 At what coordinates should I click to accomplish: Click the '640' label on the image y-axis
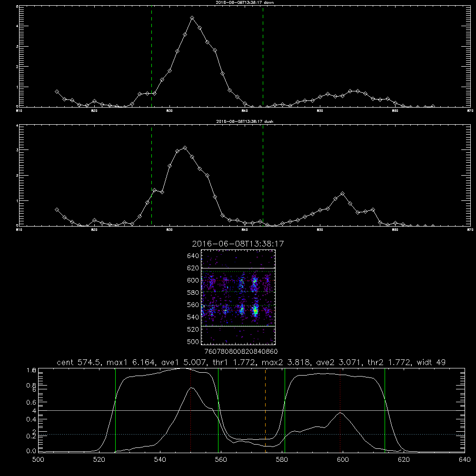coord(193,256)
